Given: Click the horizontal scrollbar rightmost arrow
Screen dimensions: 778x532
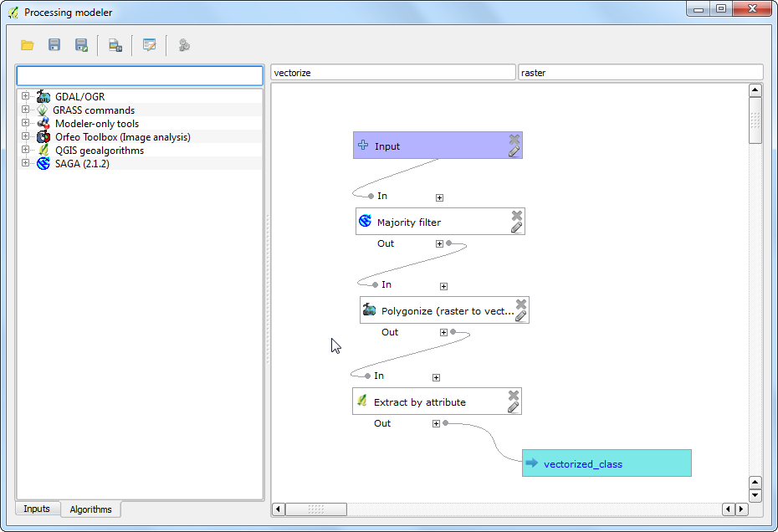Looking at the screenshot, I should tap(742, 509).
